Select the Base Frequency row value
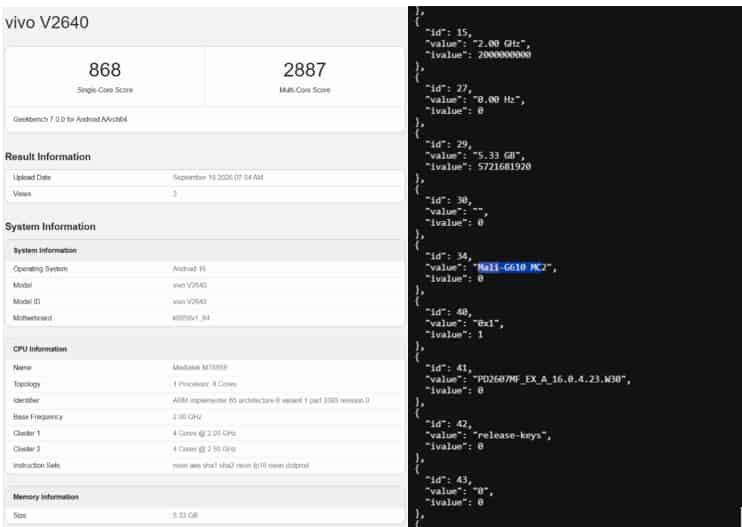742x527 pixels. (x=187, y=417)
